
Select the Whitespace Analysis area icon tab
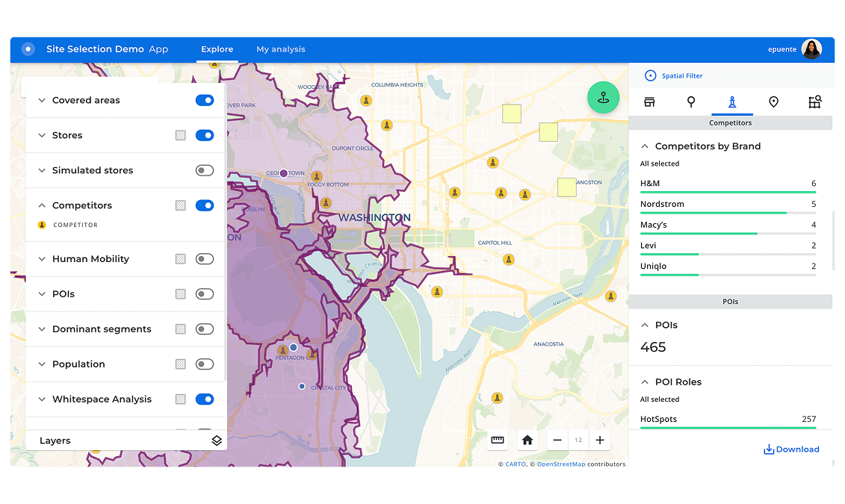tap(814, 102)
